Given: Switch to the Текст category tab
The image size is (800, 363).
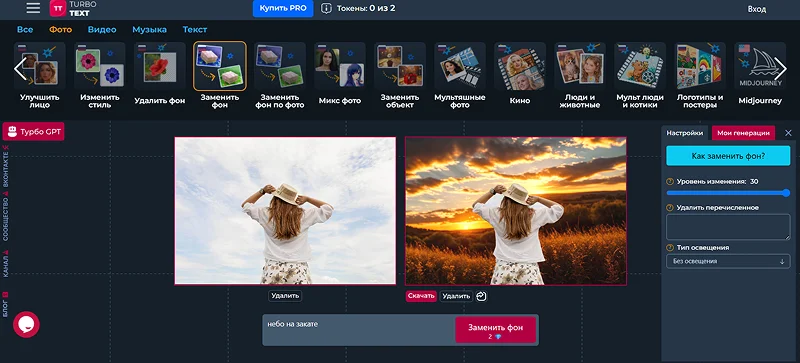Looking at the screenshot, I should 195,30.
